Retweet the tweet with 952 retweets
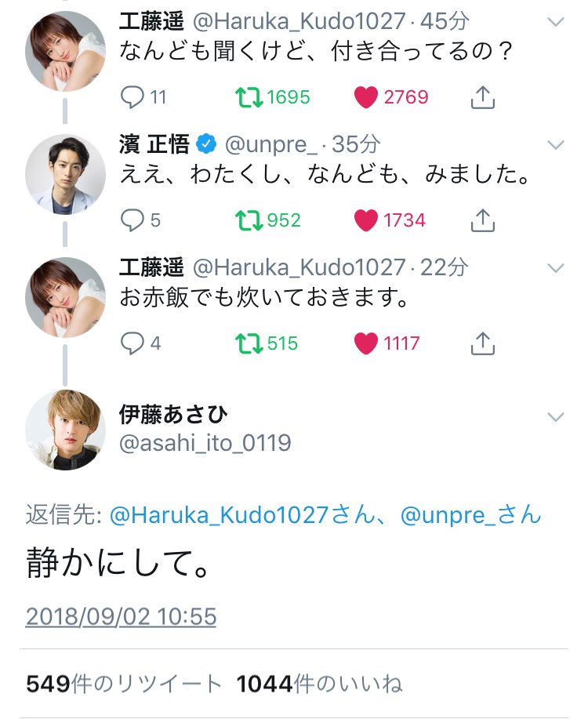The height and width of the screenshot is (719, 588). 249,220
